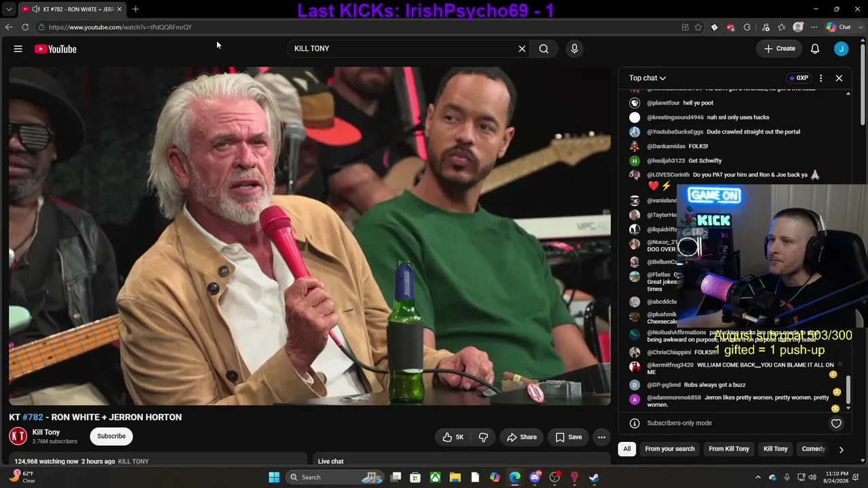Expand the Top chat dropdown
This screenshot has height=488, width=868.
click(x=648, y=78)
